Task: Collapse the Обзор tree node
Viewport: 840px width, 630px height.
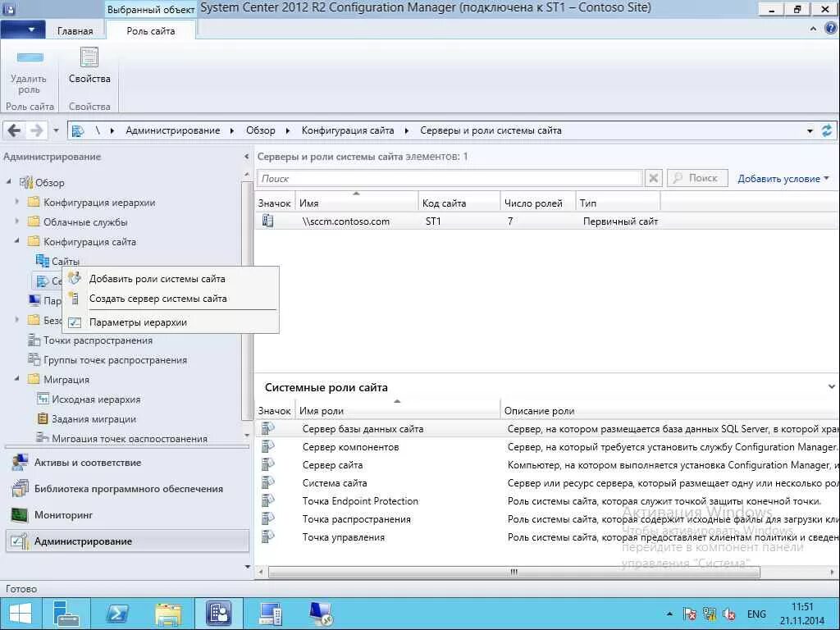Action: 8,182
